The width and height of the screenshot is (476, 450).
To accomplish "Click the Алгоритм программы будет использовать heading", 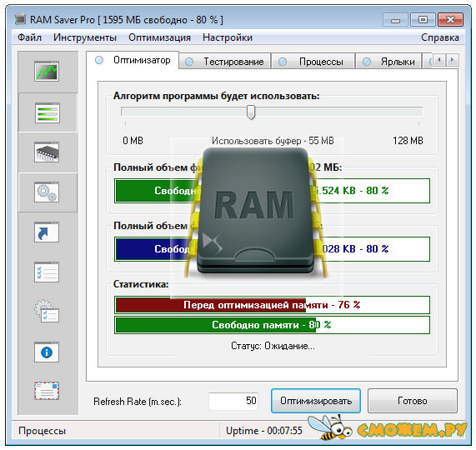I will (217, 96).
